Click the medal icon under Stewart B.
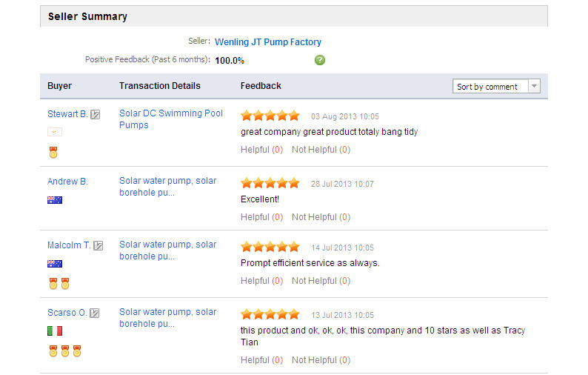The height and width of the screenshot is (375, 588). point(53,153)
